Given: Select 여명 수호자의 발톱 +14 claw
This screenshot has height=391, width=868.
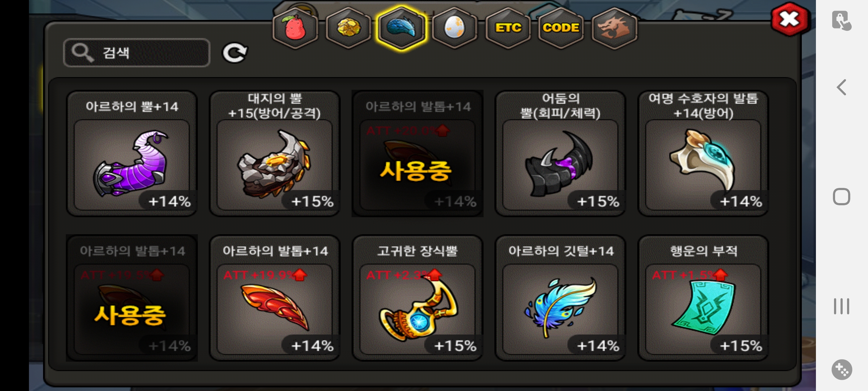Looking at the screenshot, I should 703,154.
